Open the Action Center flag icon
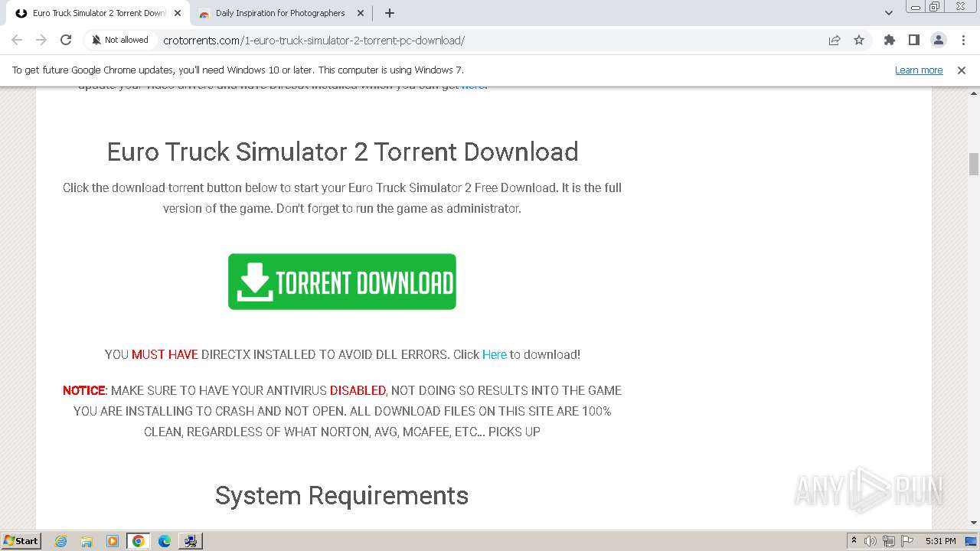This screenshot has width=980, height=551. coord(906,541)
